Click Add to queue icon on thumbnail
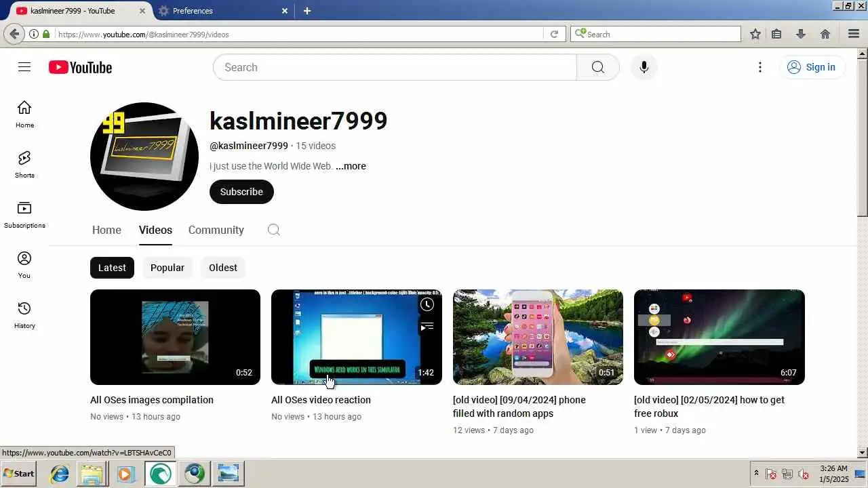Viewport: 868px width, 488px height. click(427, 327)
